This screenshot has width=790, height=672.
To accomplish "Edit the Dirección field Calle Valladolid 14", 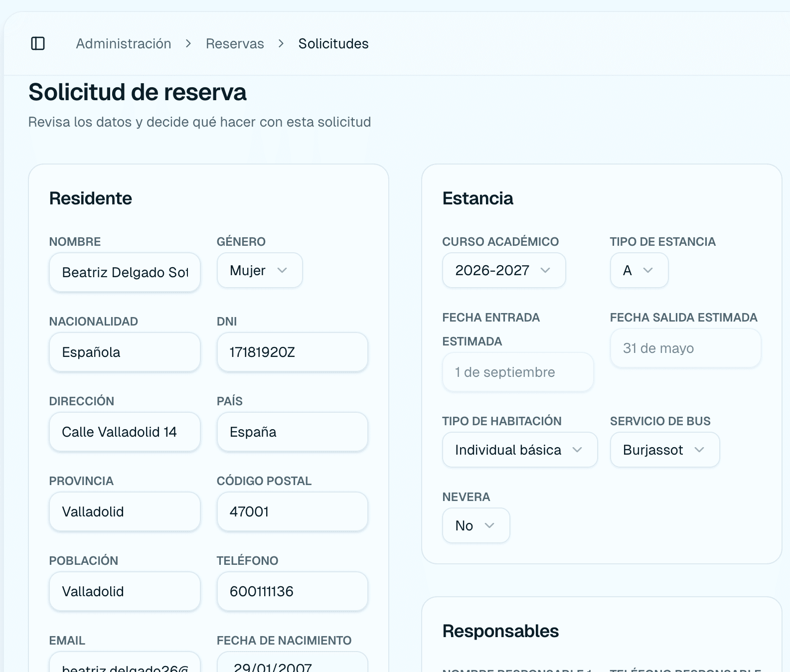I will (125, 432).
